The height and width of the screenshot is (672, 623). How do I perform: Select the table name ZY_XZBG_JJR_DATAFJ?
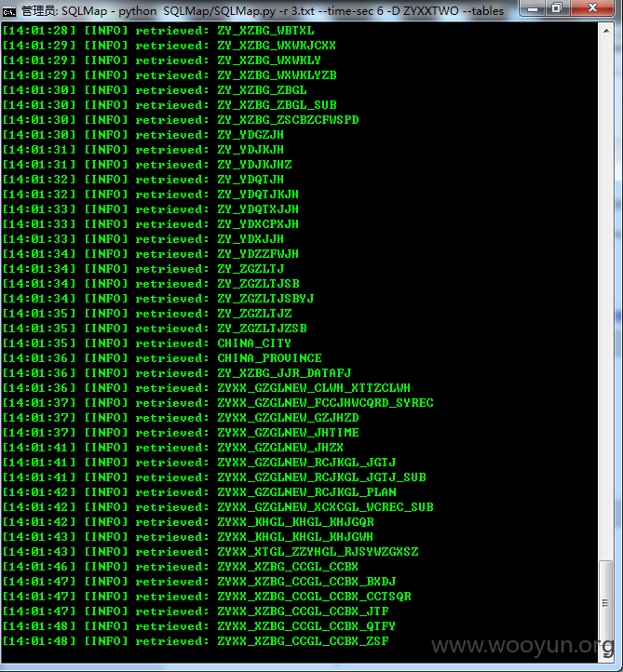[x=284, y=373]
